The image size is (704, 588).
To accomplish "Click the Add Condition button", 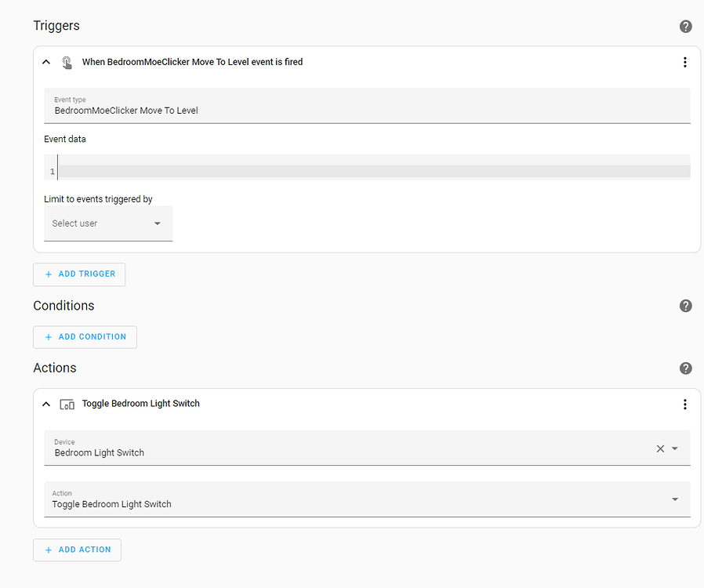I will [x=85, y=337].
